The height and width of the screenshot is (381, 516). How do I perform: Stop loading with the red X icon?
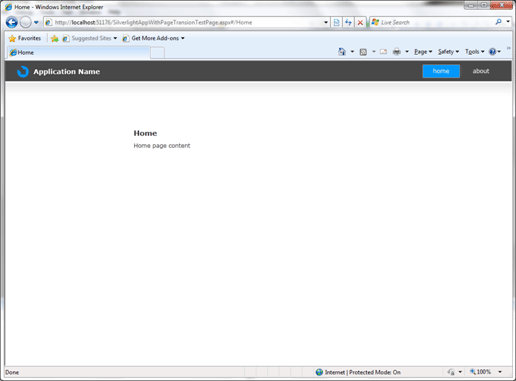[360, 22]
